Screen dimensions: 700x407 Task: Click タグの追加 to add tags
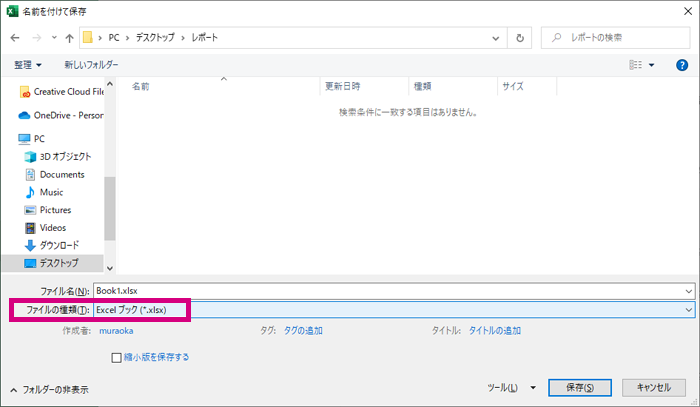pyautogui.click(x=303, y=331)
